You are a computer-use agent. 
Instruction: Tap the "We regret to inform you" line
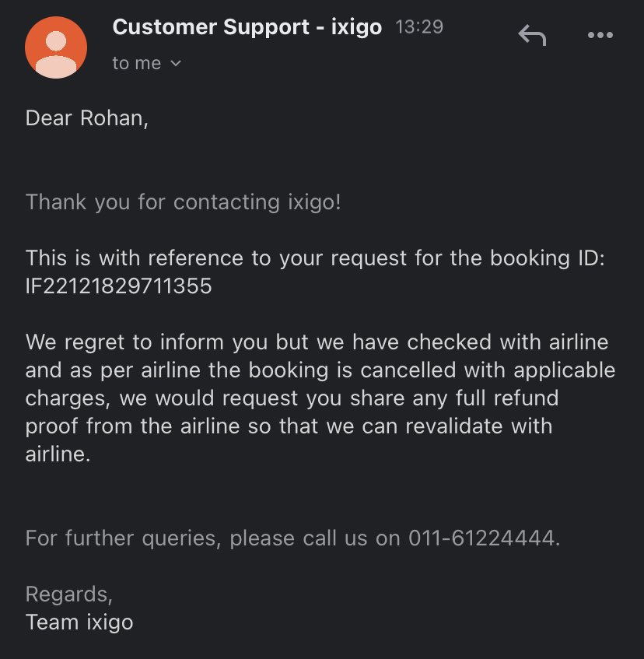[x=317, y=342]
